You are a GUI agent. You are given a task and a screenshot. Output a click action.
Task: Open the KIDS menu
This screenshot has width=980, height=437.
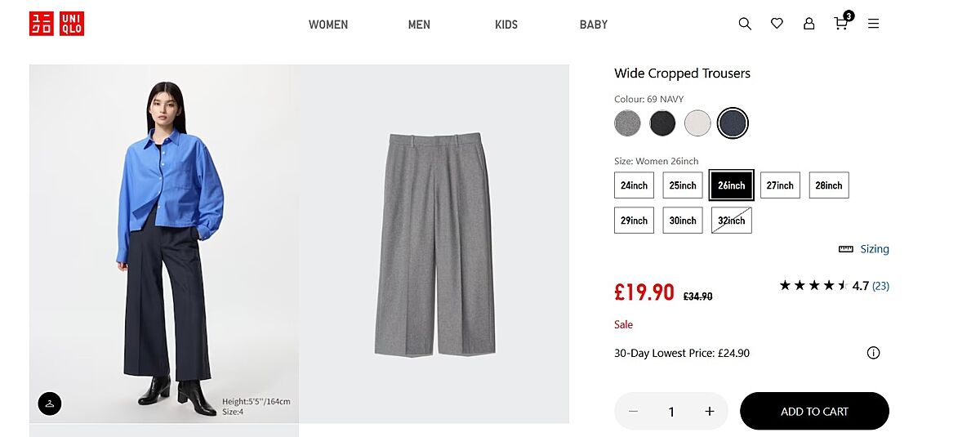506,25
